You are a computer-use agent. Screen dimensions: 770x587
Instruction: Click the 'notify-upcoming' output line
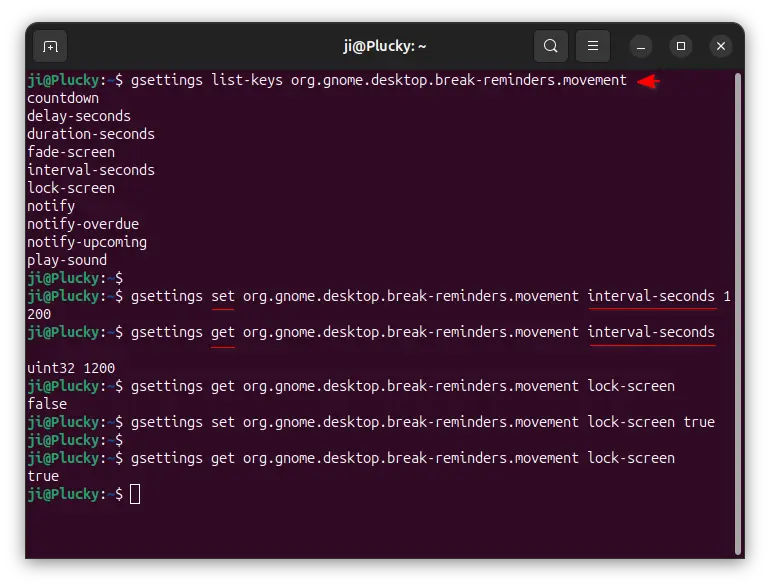pos(87,242)
